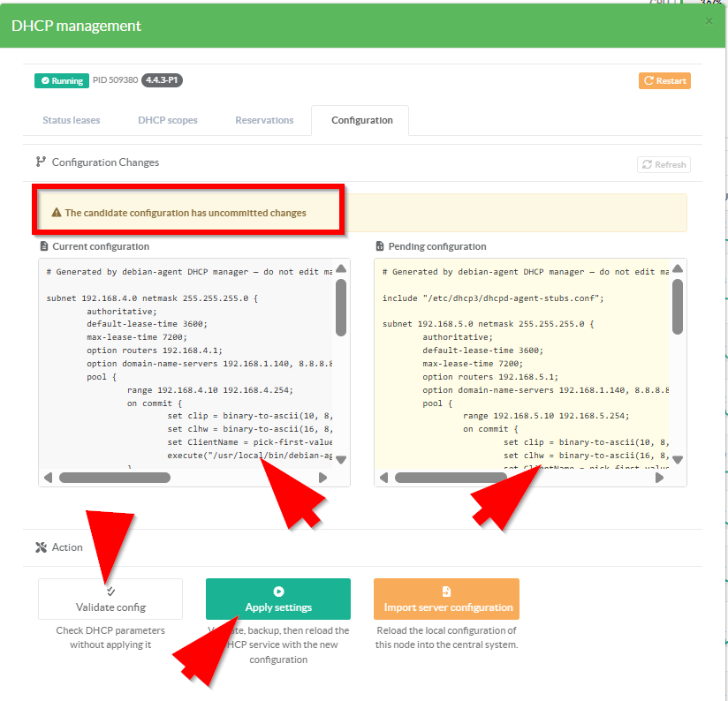This screenshot has height=701, width=728.
Task: Click Validate config button
Action: pos(110,599)
